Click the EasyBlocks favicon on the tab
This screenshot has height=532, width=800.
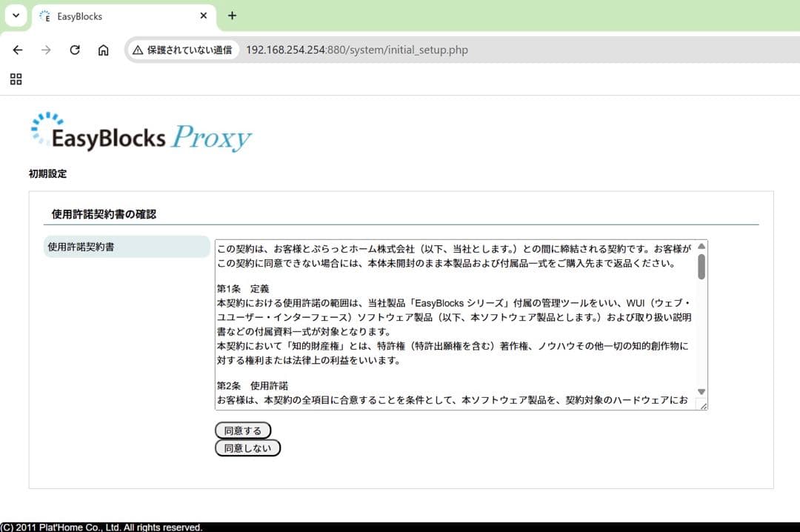(x=45, y=16)
